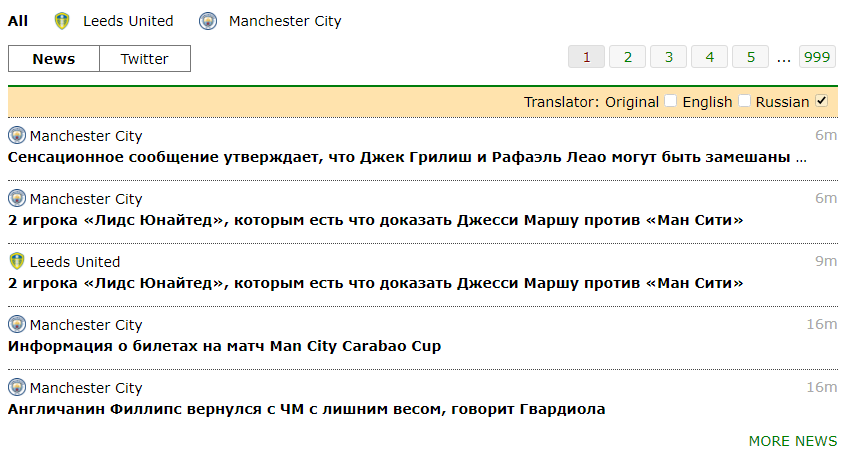Enable the Original translator checkbox

tap(671, 101)
